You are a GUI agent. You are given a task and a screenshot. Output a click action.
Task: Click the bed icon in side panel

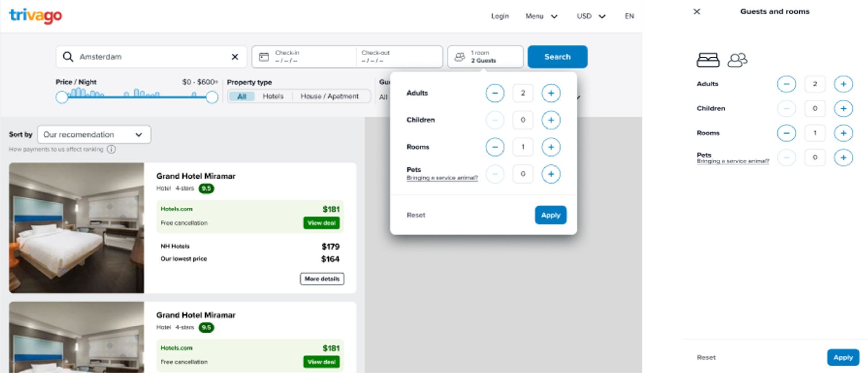[708, 60]
